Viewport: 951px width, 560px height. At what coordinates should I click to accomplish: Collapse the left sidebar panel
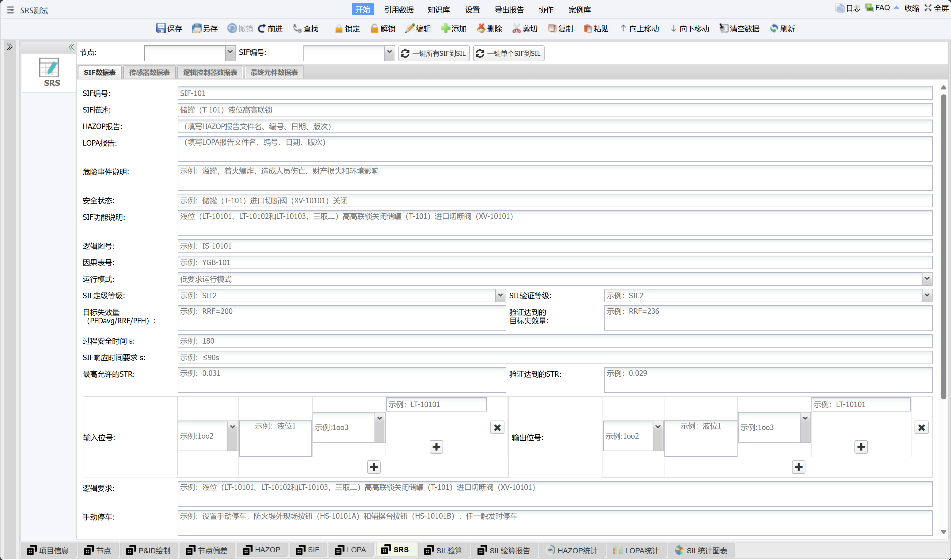click(x=70, y=47)
